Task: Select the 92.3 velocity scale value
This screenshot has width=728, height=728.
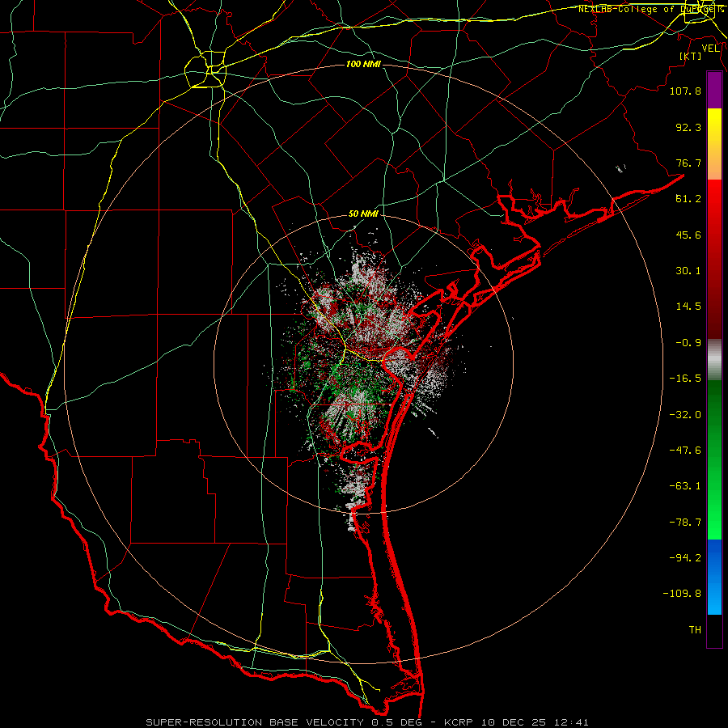Action: point(688,127)
